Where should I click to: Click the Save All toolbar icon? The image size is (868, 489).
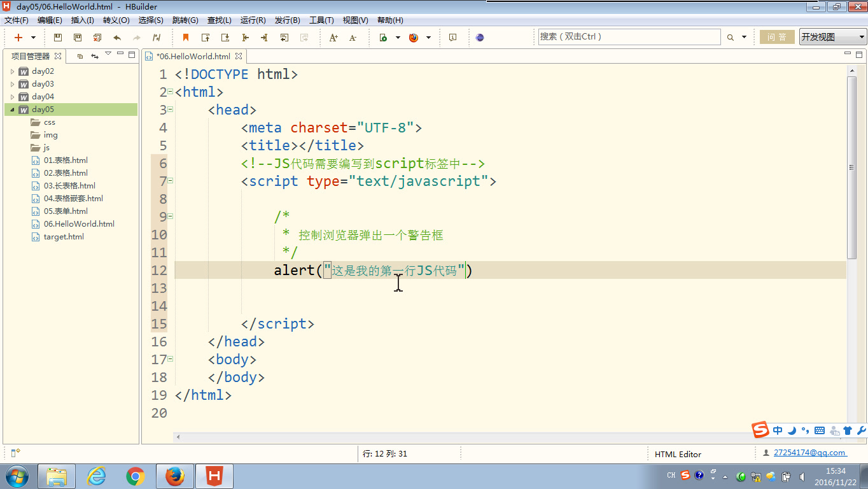(78, 38)
